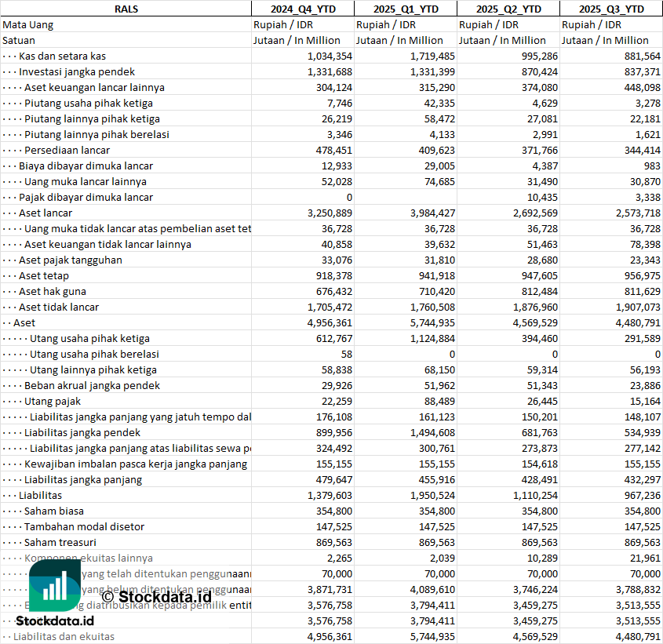
Task: Click the value 42,335
Action: (x=439, y=103)
